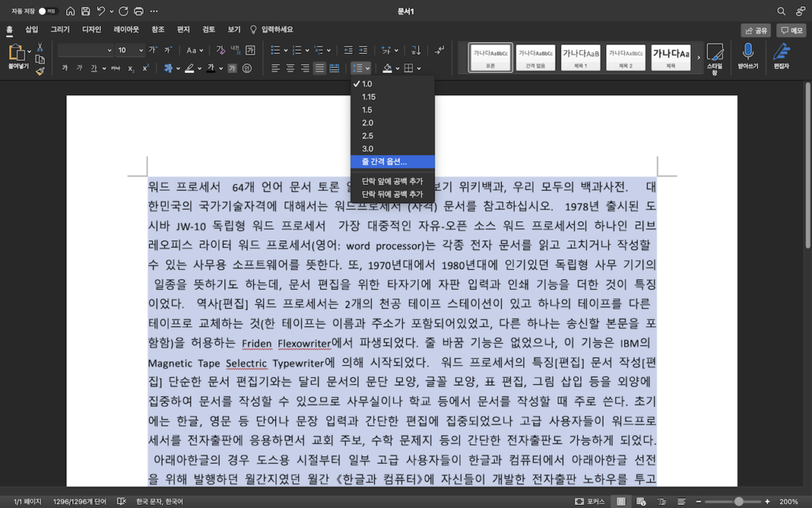Toggle justify alignment button

pos(320,68)
